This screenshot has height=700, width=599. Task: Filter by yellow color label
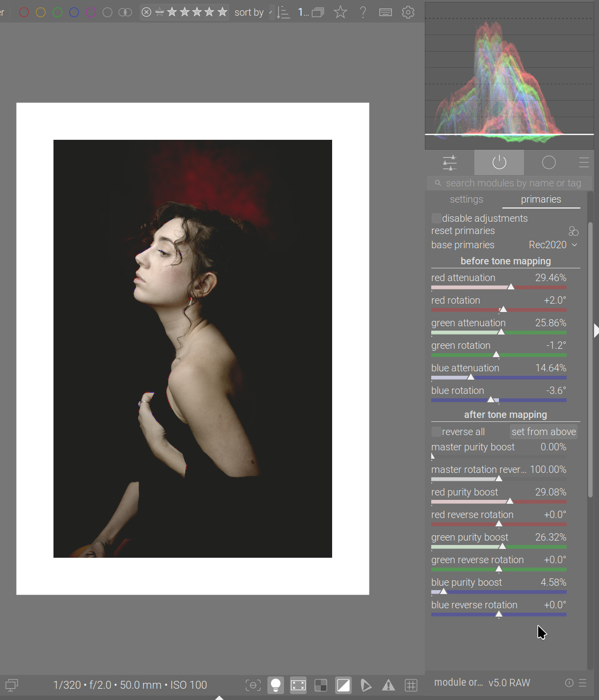coord(41,12)
